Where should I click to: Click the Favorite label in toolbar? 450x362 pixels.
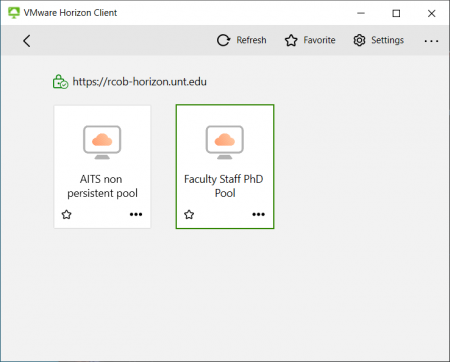(x=319, y=40)
